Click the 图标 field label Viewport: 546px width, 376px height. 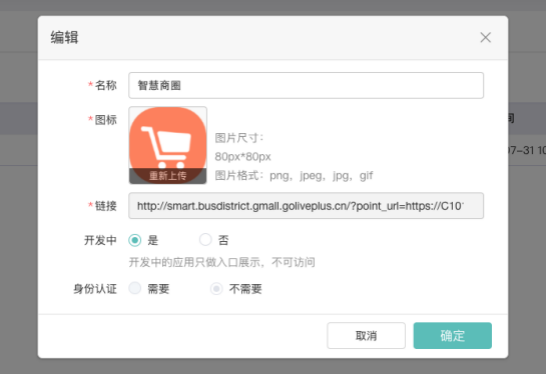pyautogui.click(x=106, y=120)
